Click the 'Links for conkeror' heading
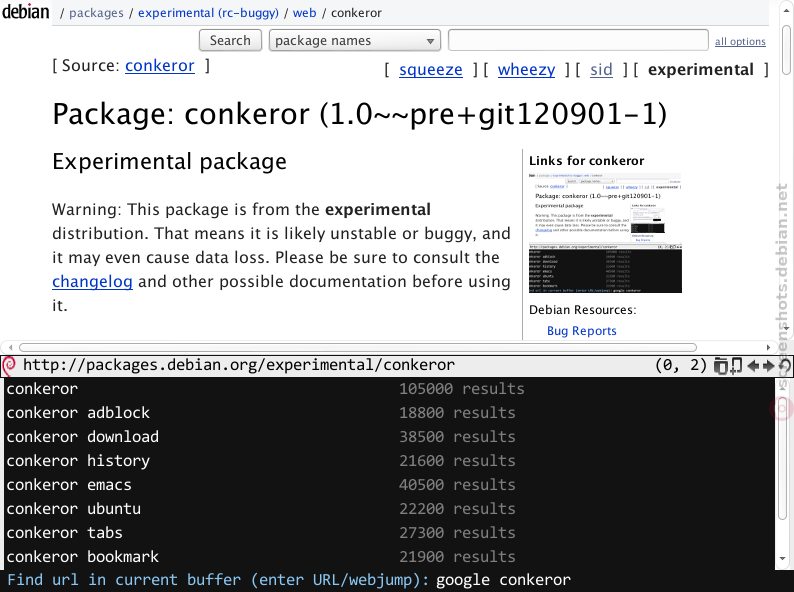Viewport: 794px width, 592px height. (586, 161)
